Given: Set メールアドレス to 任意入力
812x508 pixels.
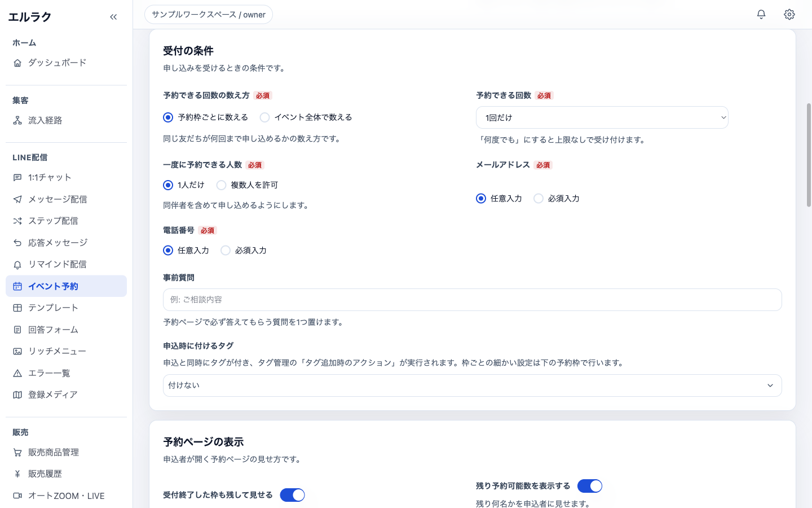Looking at the screenshot, I should click(x=481, y=199).
